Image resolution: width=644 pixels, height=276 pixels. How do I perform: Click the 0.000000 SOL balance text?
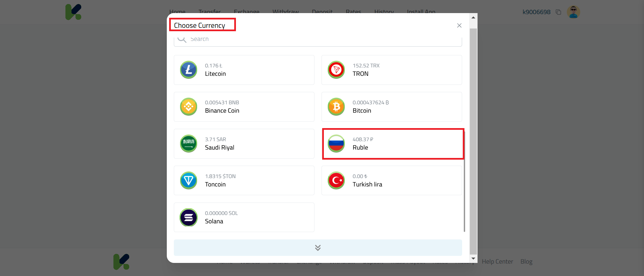click(221, 213)
